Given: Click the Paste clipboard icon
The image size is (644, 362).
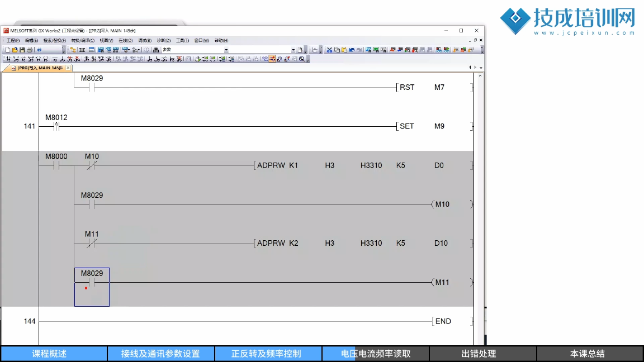Looking at the screenshot, I should click(x=344, y=50).
